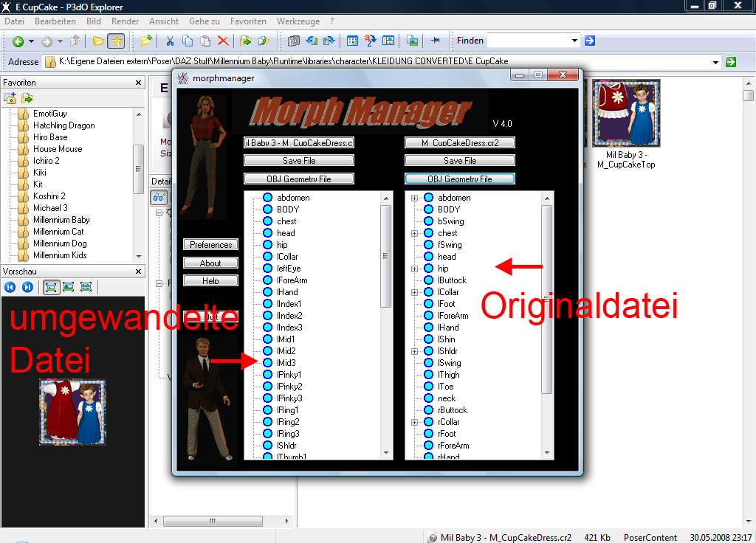Close the Vorschau panel
The height and width of the screenshot is (543, 756).
click(138, 271)
